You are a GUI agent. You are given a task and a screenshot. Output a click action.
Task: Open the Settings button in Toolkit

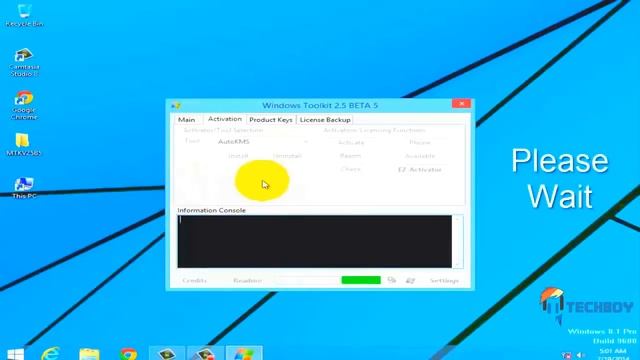pos(444,280)
